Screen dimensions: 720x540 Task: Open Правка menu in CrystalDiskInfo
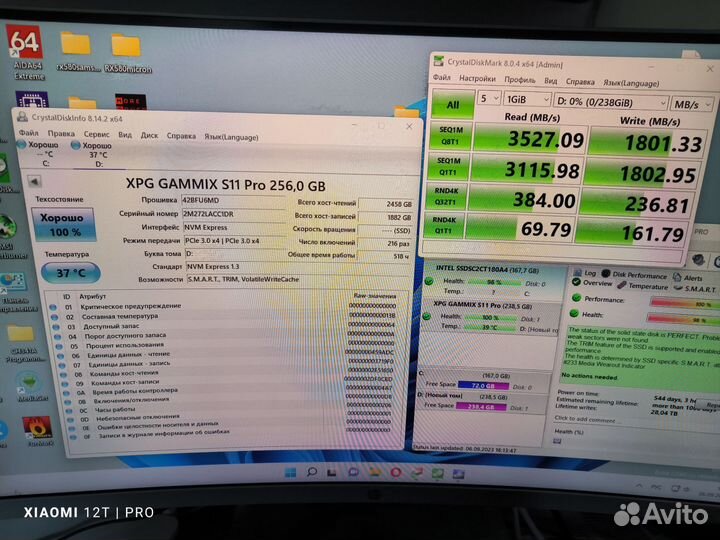(61, 133)
